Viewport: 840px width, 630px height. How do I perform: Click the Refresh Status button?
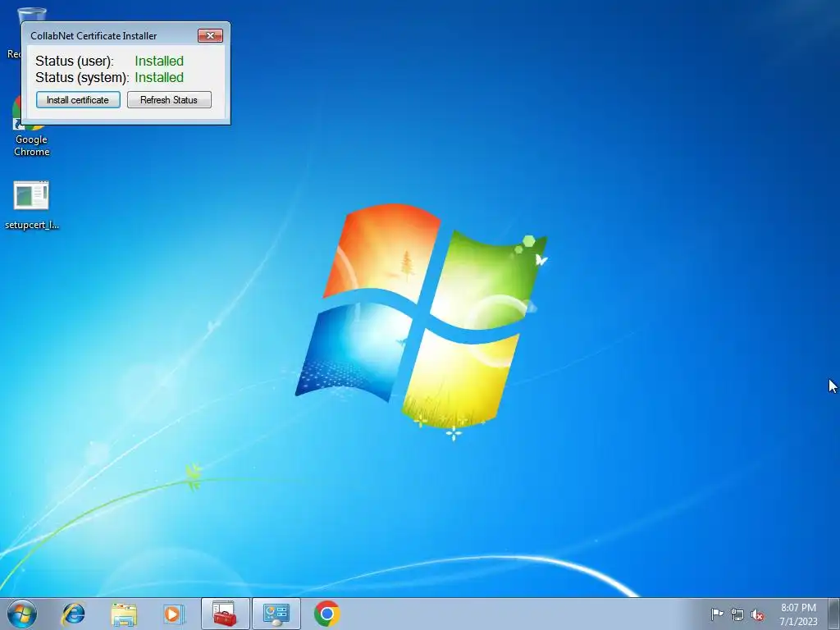click(x=169, y=99)
